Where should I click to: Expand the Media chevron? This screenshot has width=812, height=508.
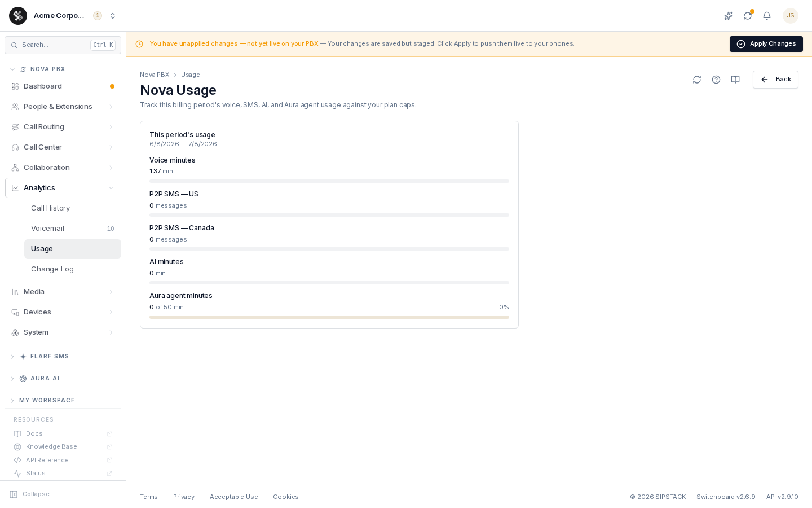(x=111, y=292)
